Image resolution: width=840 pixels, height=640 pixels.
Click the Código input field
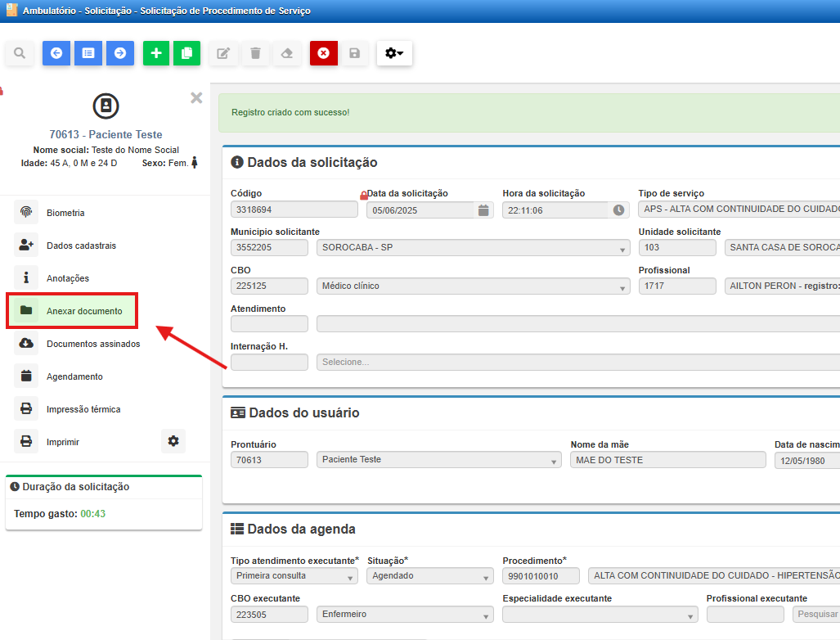294,210
